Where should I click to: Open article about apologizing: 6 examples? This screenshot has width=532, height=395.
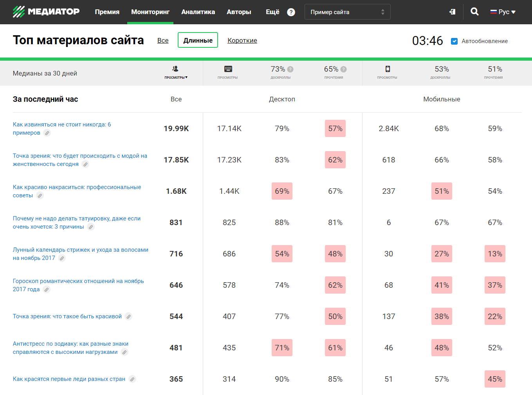(61, 124)
